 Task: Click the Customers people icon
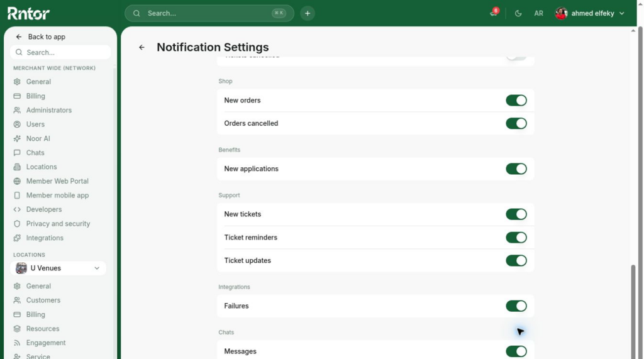(x=17, y=301)
